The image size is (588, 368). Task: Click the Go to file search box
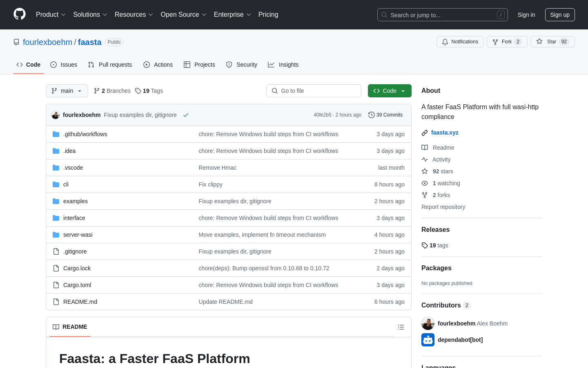coord(314,91)
